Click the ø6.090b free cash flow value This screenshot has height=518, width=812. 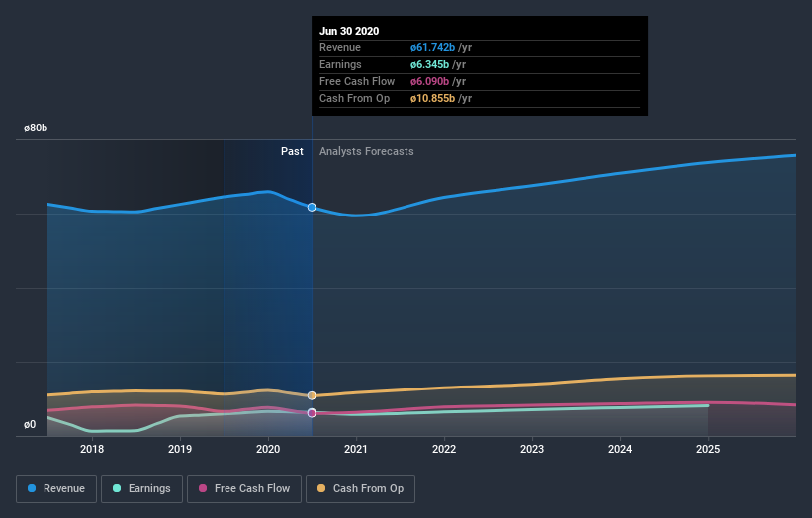point(430,81)
